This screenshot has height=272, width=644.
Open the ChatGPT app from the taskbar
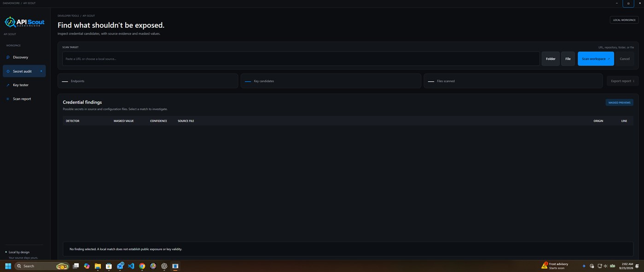coord(164,266)
